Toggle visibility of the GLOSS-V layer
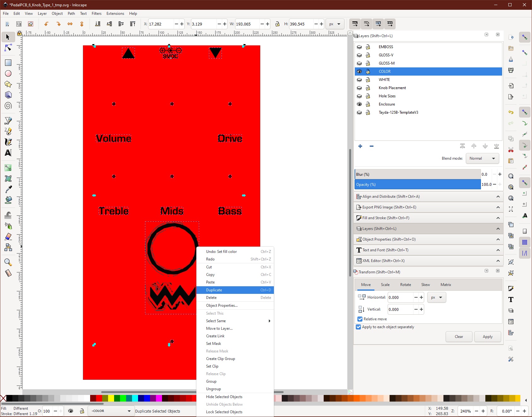Screen dimensions: 532x417 pos(359,55)
